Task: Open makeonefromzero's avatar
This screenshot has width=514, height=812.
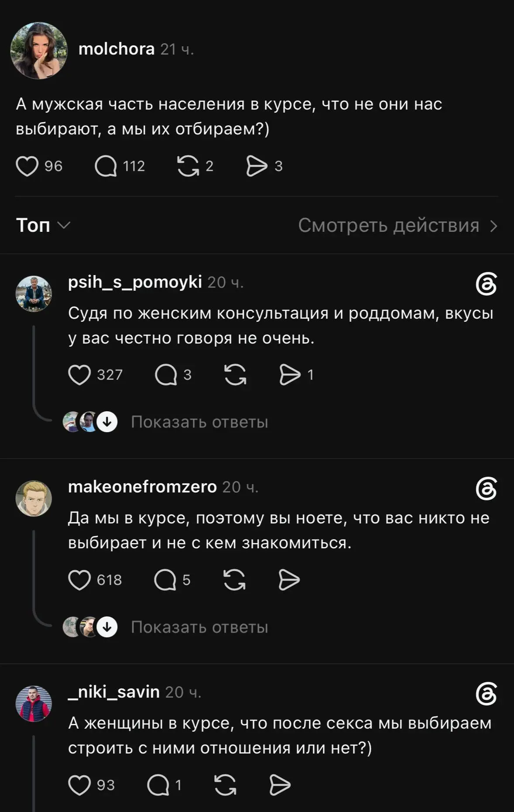Action: point(34,499)
